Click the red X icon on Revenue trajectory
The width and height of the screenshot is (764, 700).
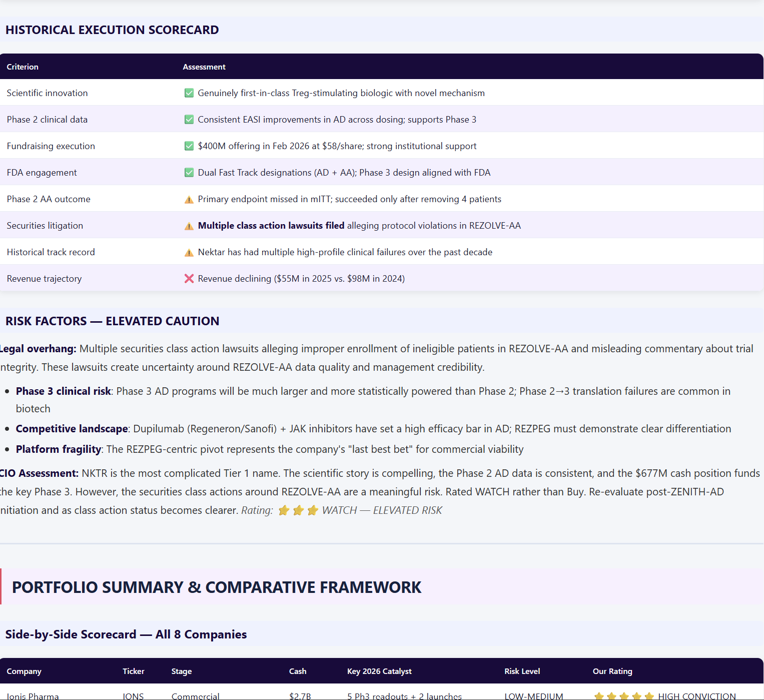189,279
